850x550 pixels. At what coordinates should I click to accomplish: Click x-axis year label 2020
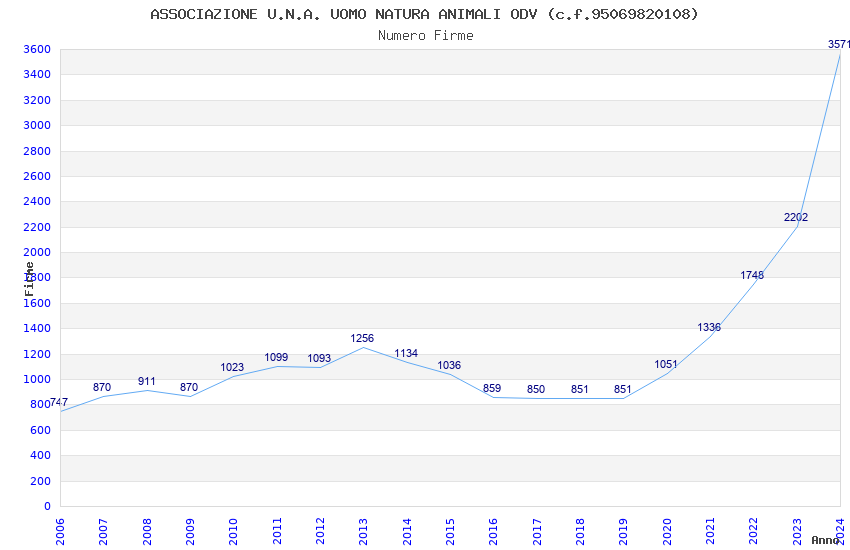click(667, 532)
